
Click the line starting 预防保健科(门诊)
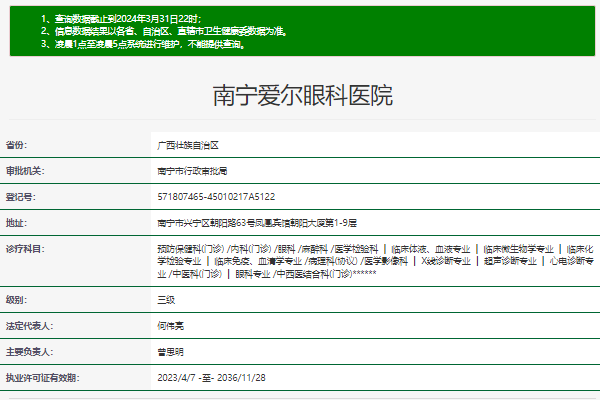point(375,249)
